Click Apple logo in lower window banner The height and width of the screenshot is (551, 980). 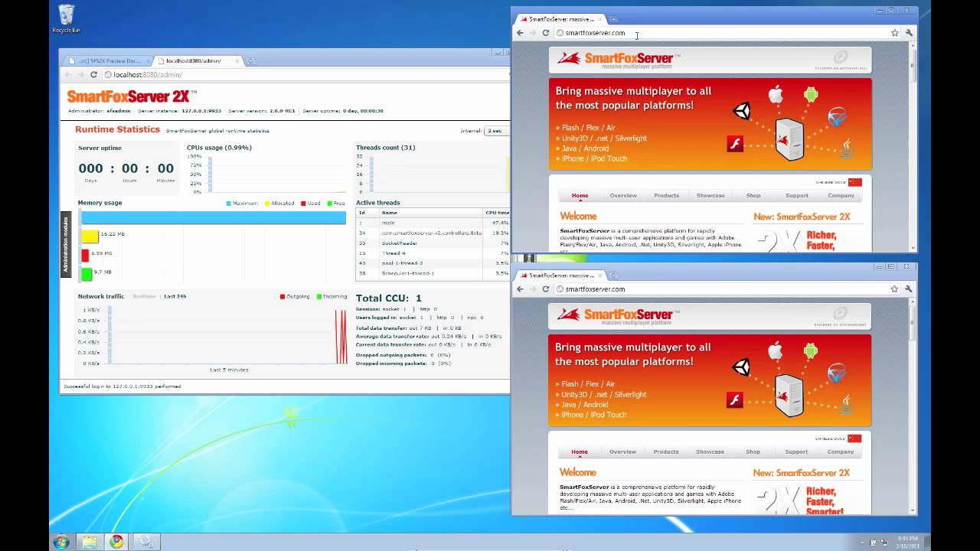point(776,351)
